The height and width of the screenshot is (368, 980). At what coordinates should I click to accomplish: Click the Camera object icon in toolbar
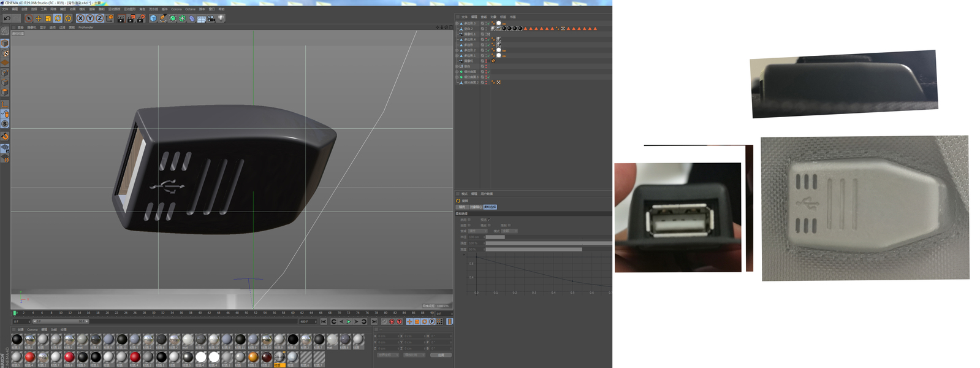point(211,18)
